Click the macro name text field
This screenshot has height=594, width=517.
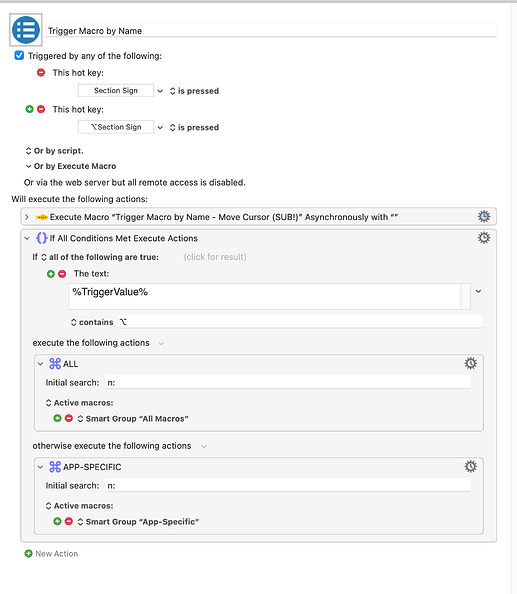tap(271, 31)
